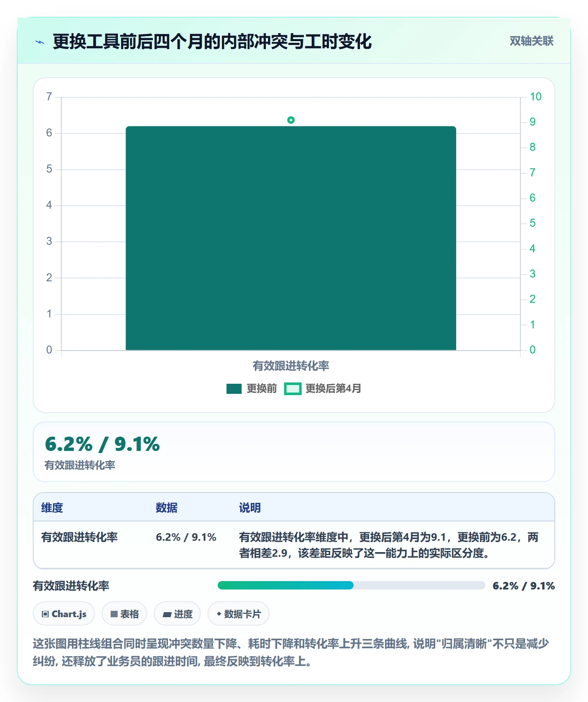This screenshot has height=702, width=588.
Task: Click the 有效跟进转化率 x-axis label in chart
Action: click(x=291, y=366)
